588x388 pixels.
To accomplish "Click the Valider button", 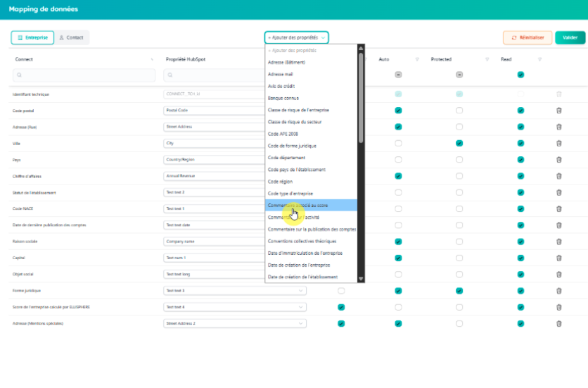I will (570, 37).
